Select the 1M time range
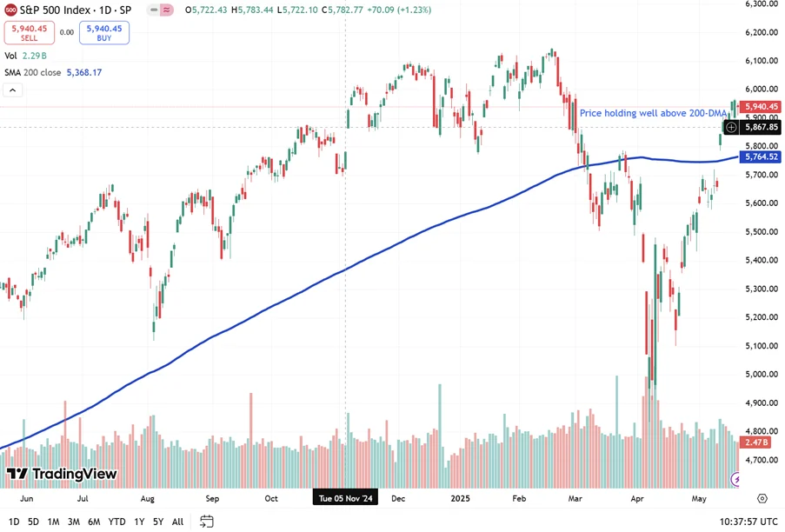The width and height of the screenshot is (785, 532). tap(53, 522)
